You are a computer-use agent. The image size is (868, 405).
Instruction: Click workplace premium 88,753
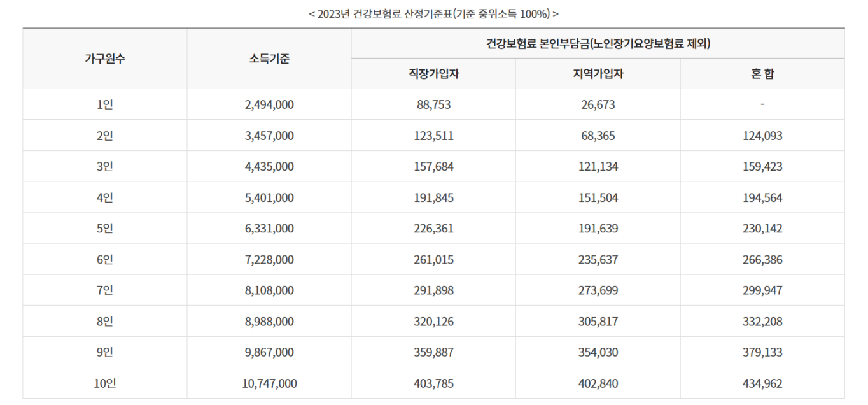click(433, 105)
